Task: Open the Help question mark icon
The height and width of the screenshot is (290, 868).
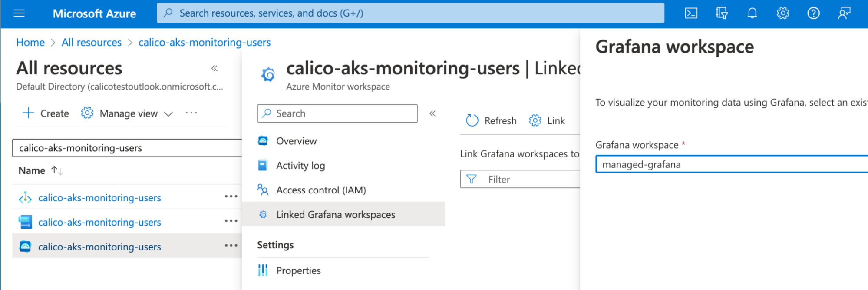Action: (x=813, y=13)
